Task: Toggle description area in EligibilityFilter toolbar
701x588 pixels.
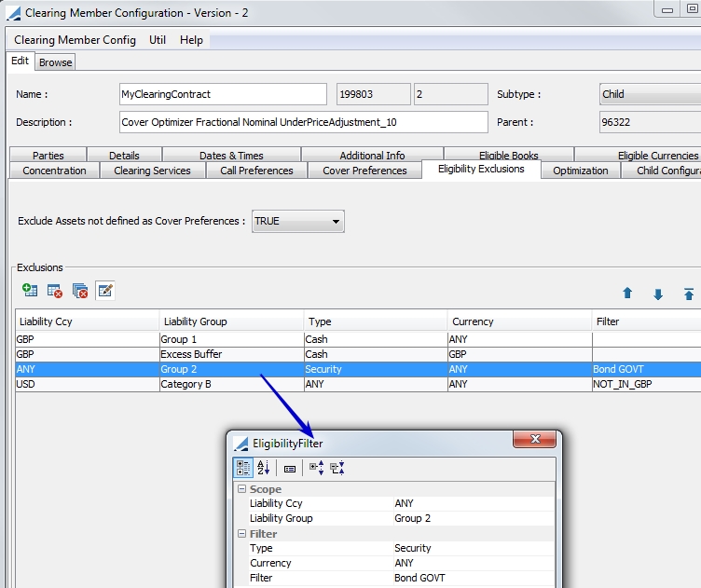Action: tap(290, 469)
